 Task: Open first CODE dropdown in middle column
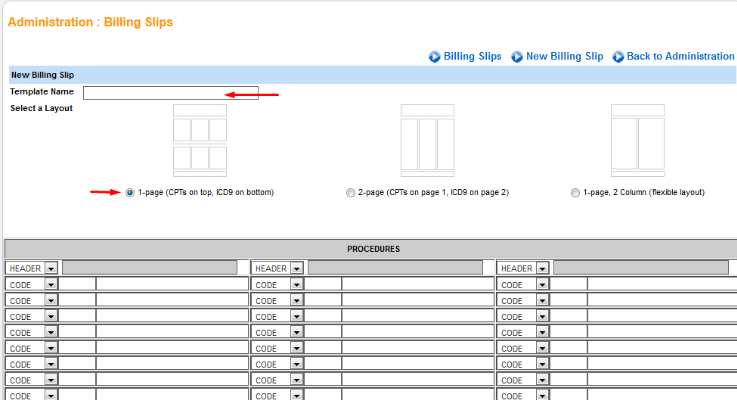[x=296, y=285]
